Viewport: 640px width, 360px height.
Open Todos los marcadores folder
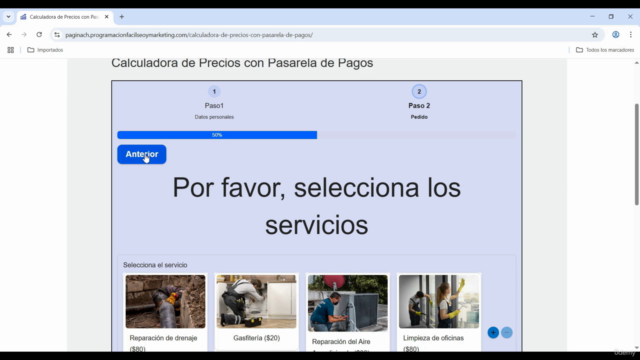click(605, 50)
